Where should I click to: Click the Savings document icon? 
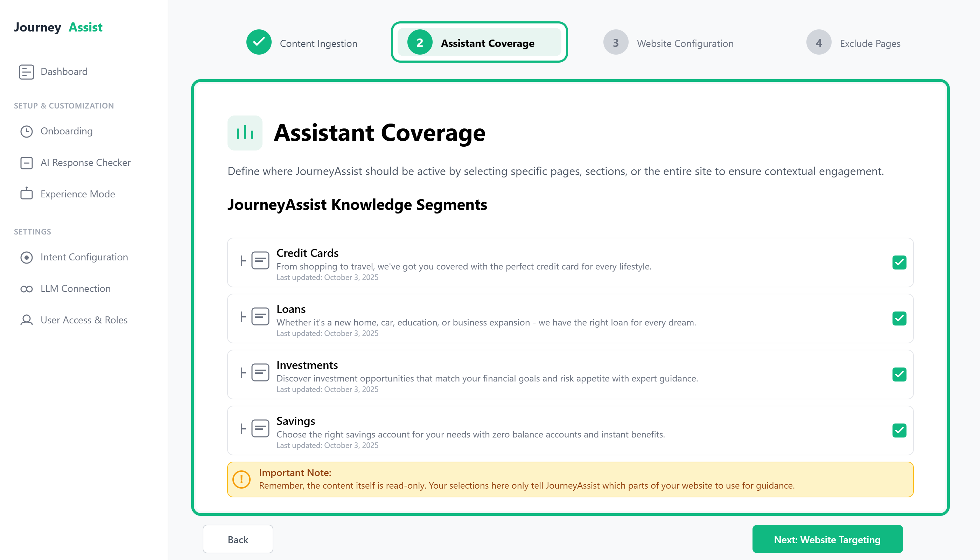click(x=260, y=428)
